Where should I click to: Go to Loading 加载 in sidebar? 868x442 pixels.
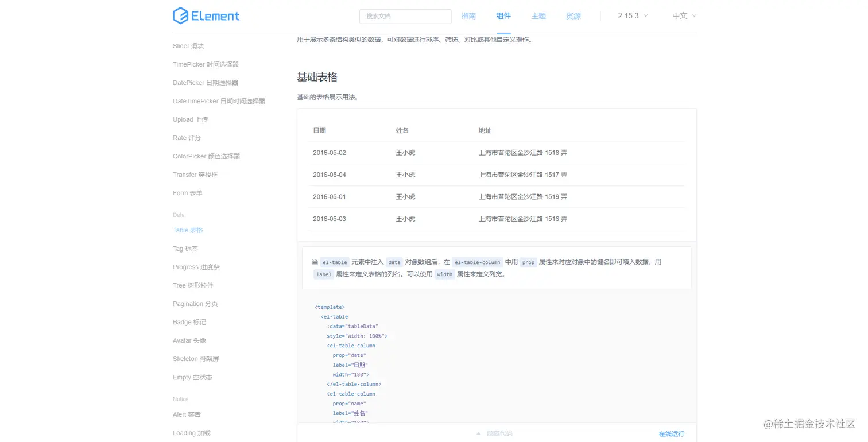pos(191,433)
